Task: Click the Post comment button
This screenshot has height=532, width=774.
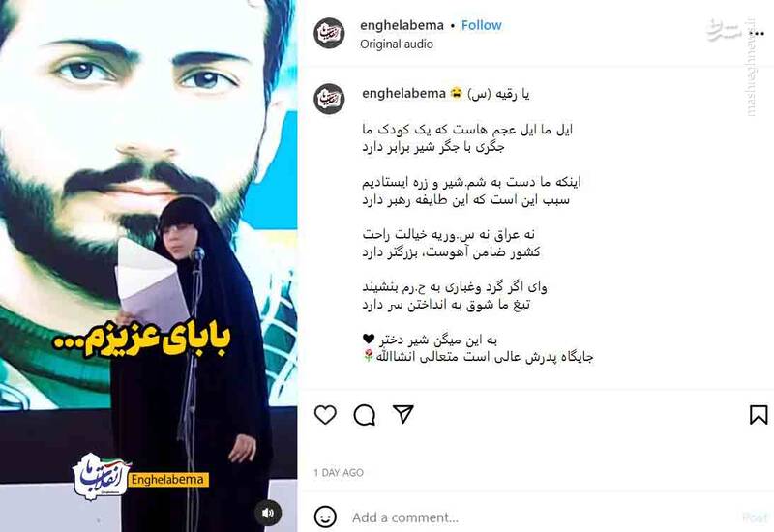Action: [x=755, y=517]
